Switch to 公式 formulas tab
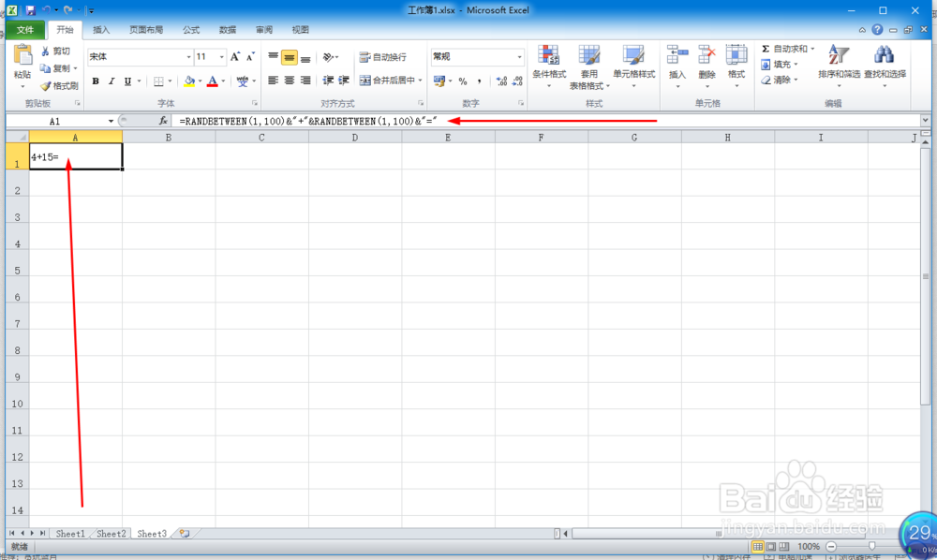 pos(190,30)
